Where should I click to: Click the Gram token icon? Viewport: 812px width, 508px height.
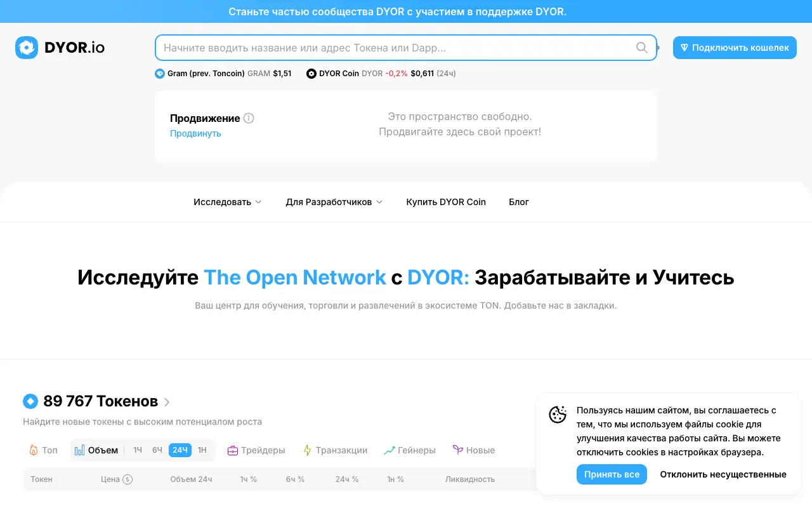[160, 74]
